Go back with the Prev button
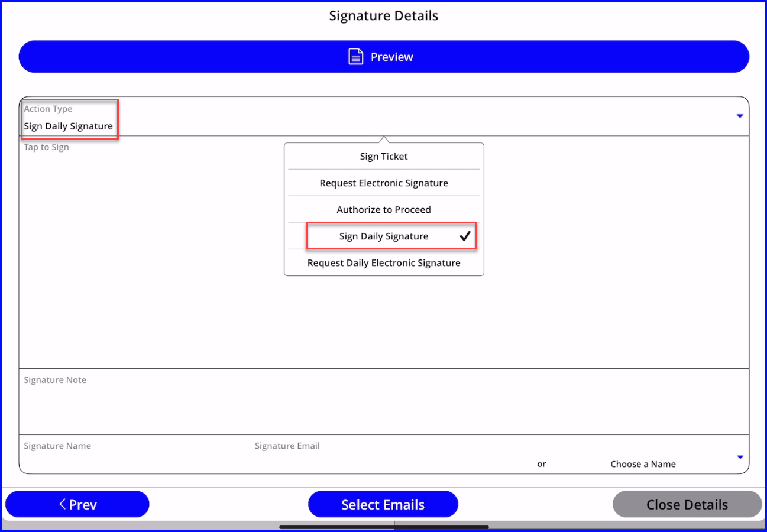Image resolution: width=767 pixels, height=532 pixels. (x=77, y=504)
